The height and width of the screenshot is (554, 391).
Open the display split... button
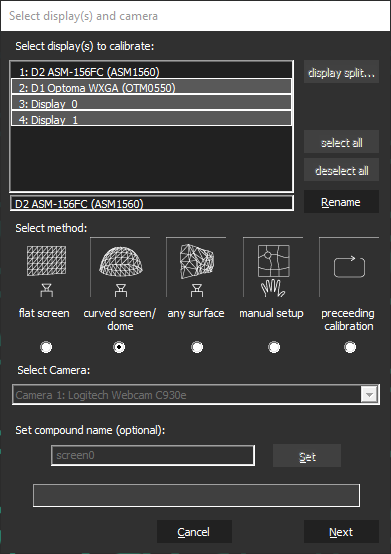pos(342,72)
